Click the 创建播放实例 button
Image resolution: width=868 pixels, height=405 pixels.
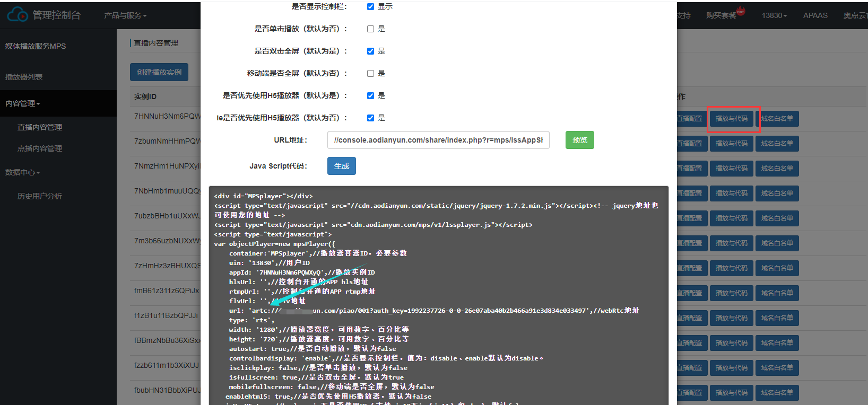point(159,72)
